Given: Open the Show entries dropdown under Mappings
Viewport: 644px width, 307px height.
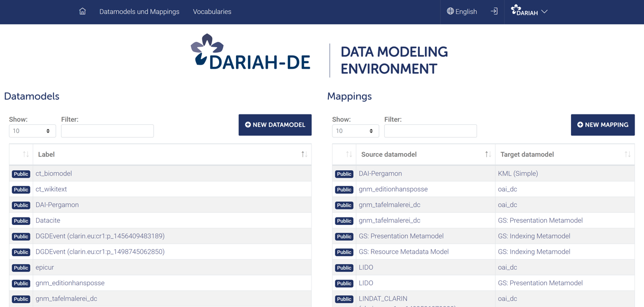Looking at the screenshot, I should [x=355, y=131].
